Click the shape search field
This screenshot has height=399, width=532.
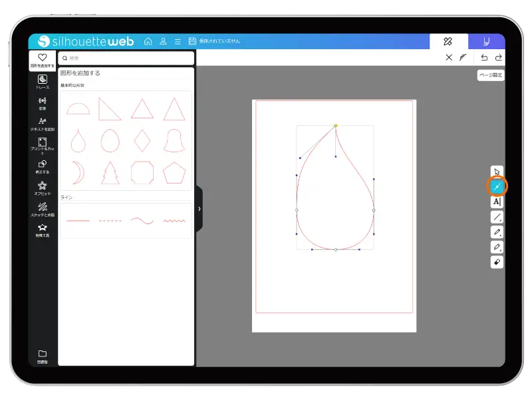(x=126, y=59)
